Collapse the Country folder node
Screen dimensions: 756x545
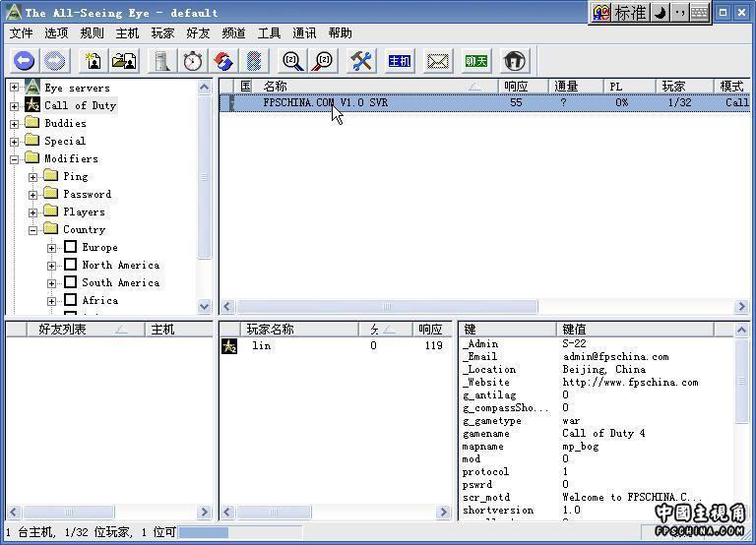coord(32,230)
